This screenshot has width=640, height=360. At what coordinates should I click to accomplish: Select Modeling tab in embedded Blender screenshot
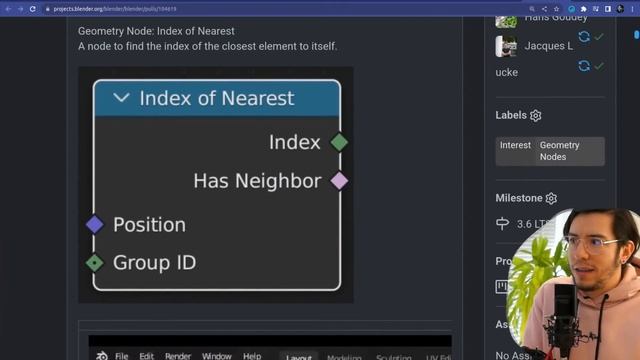pos(344,357)
